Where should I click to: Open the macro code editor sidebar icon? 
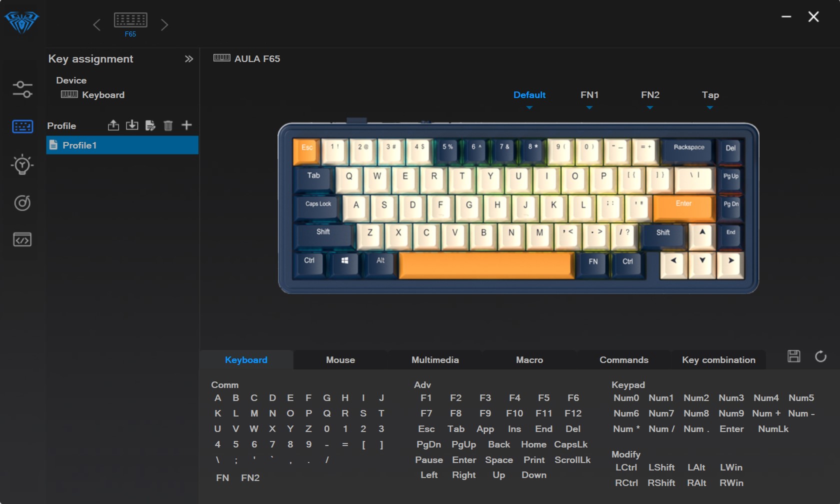[22, 240]
